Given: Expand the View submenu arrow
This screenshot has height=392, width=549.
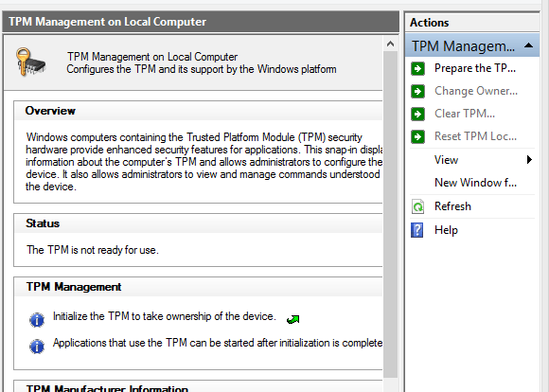Looking at the screenshot, I should pyautogui.click(x=529, y=160).
